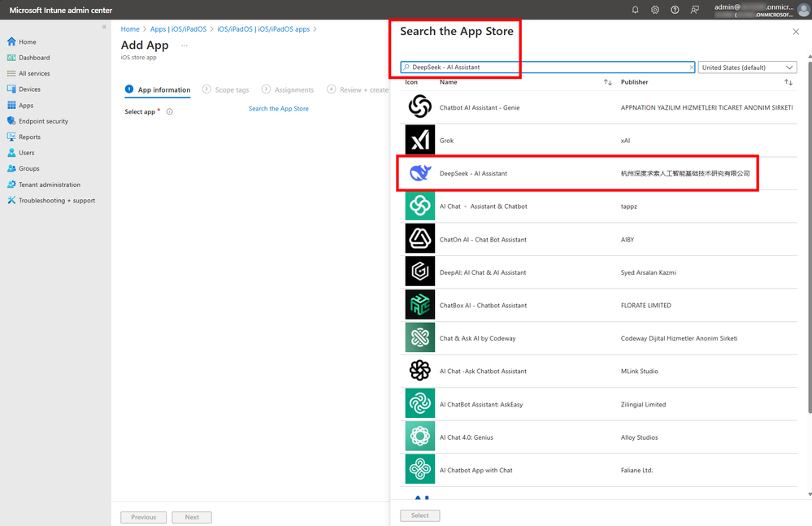This screenshot has height=526, width=812.
Task: Open the notifications bell icon
Action: pyautogui.click(x=635, y=10)
